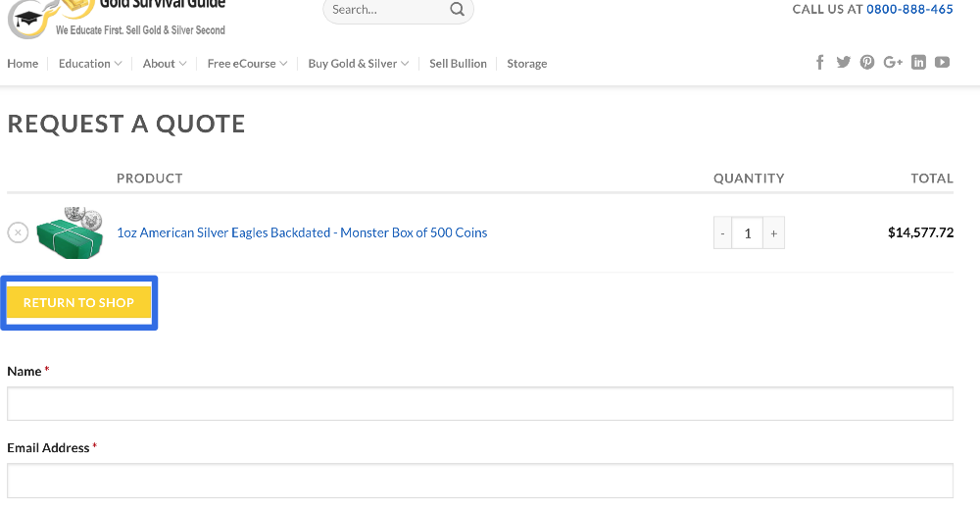
Task: Open the Facebook social icon
Action: (x=820, y=63)
